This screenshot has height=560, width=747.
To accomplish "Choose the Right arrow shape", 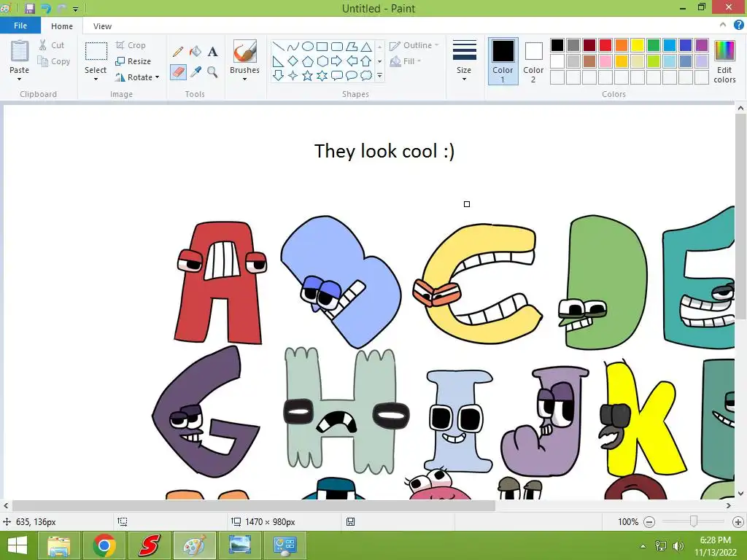I will [337, 61].
